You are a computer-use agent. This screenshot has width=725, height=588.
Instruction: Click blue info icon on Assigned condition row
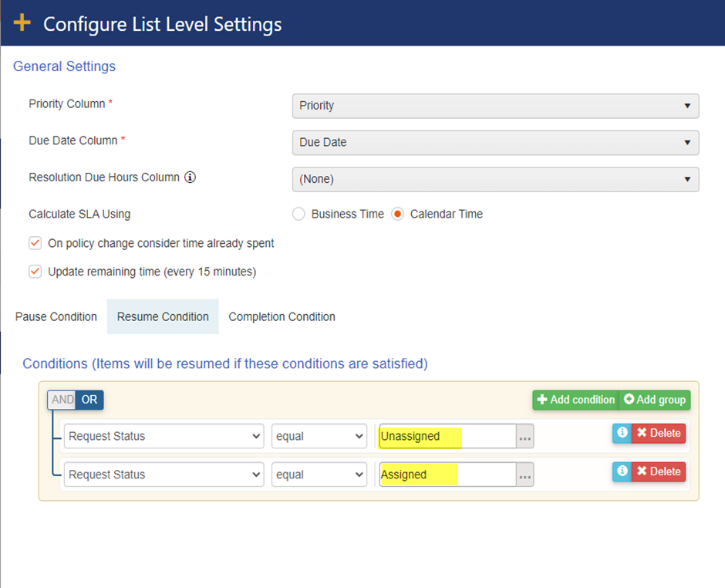pyautogui.click(x=622, y=472)
